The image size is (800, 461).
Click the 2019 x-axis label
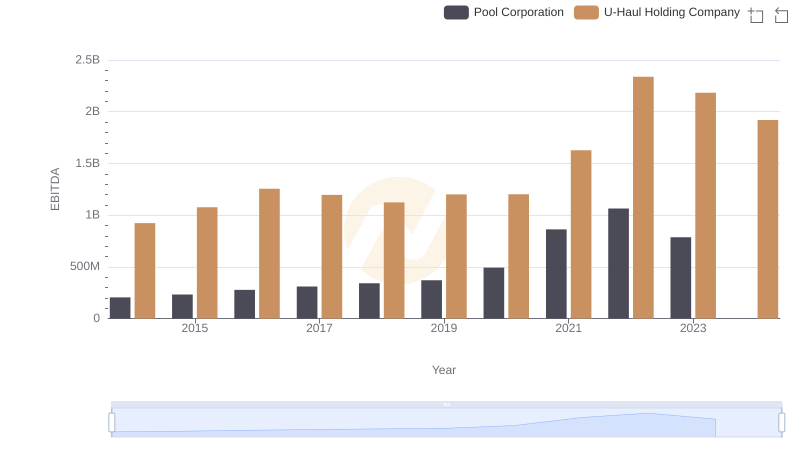tap(443, 328)
